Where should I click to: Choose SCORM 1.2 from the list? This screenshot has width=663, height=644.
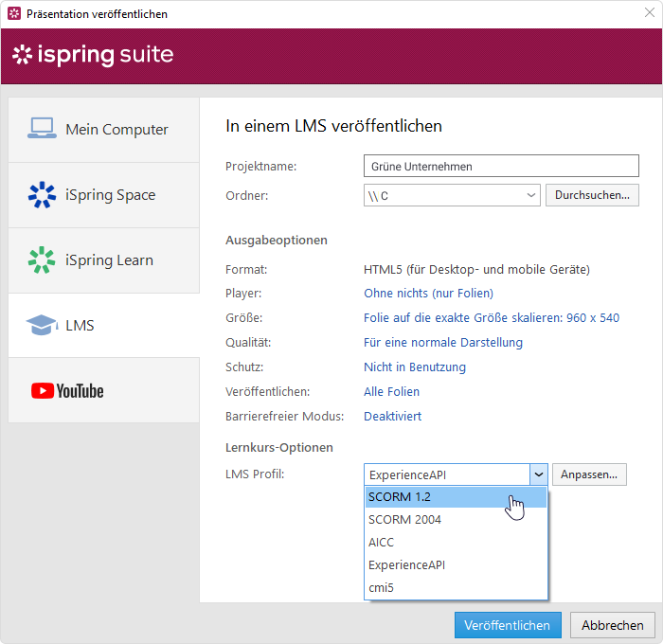click(x=456, y=497)
